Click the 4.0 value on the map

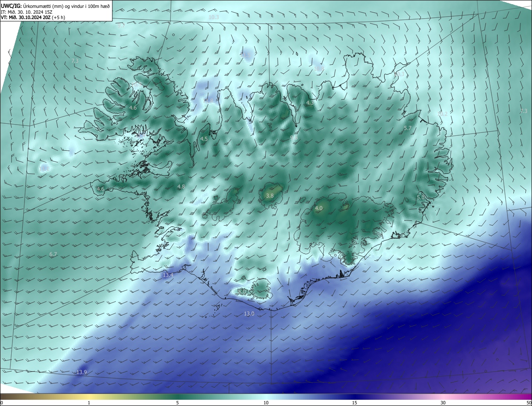point(319,208)
